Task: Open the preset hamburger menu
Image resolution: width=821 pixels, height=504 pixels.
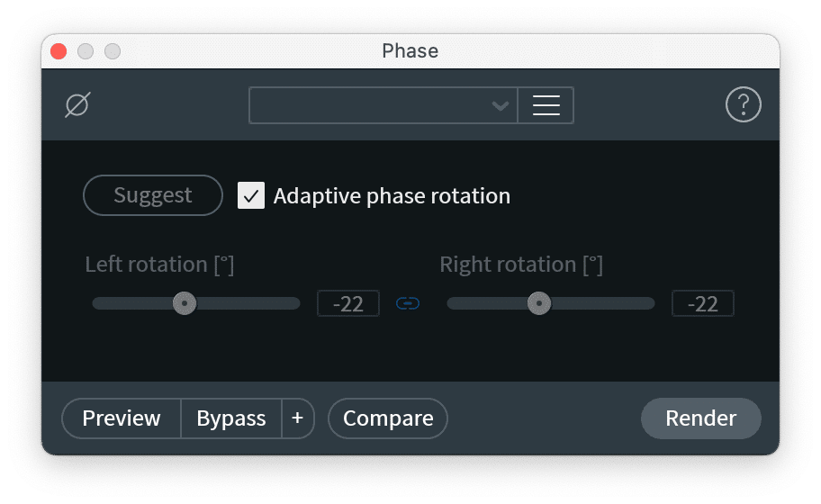Action: (x=546, y=105)
